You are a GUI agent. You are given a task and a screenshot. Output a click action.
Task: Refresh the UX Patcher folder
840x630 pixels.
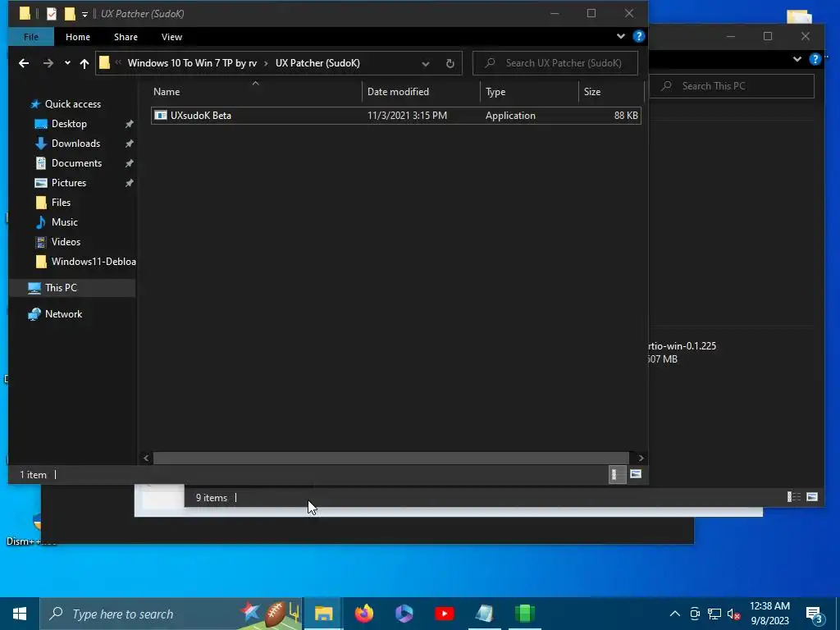[x=450, y=63]
